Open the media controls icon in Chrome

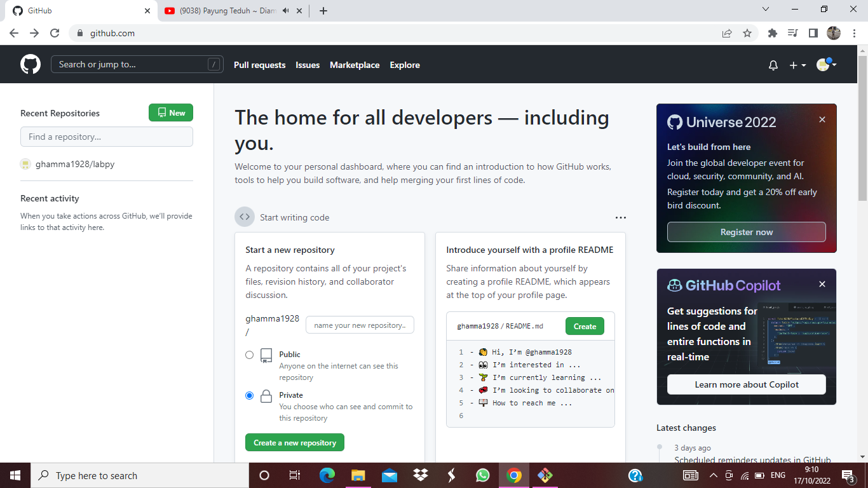coord(793,33)
